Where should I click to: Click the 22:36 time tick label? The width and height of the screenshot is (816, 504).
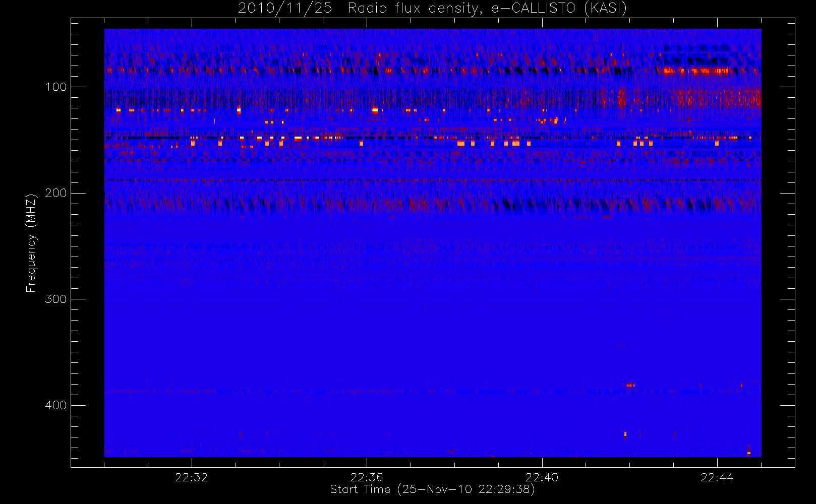pyautogui.click(x=367, y=477)
